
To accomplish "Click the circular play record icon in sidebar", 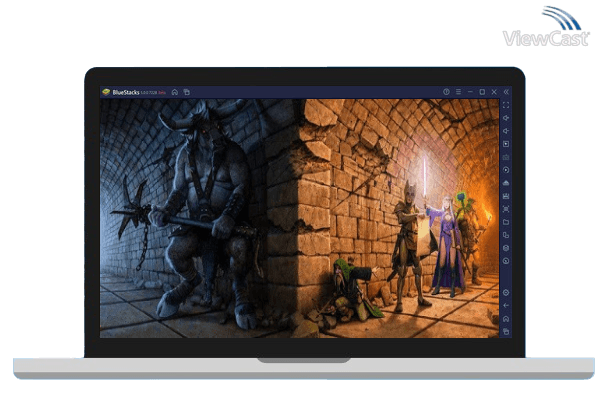I will pos(506,170).
